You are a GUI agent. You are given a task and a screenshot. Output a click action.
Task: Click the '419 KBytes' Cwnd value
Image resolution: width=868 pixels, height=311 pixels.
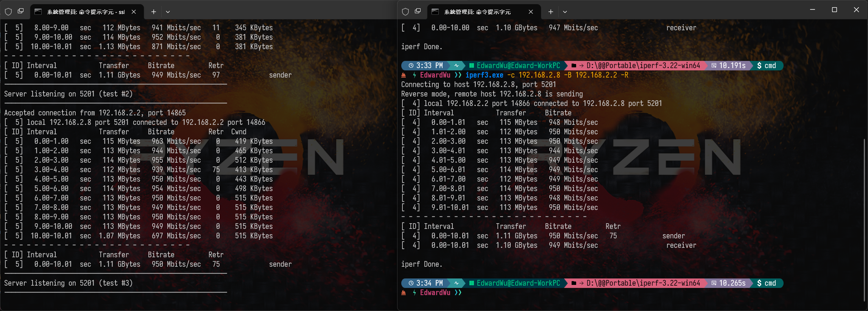click(x=254, y=141)
